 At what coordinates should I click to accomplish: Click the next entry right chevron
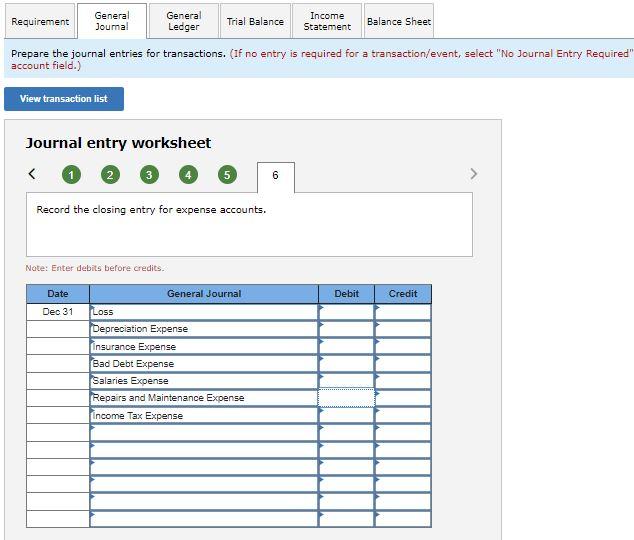(473, 174)
